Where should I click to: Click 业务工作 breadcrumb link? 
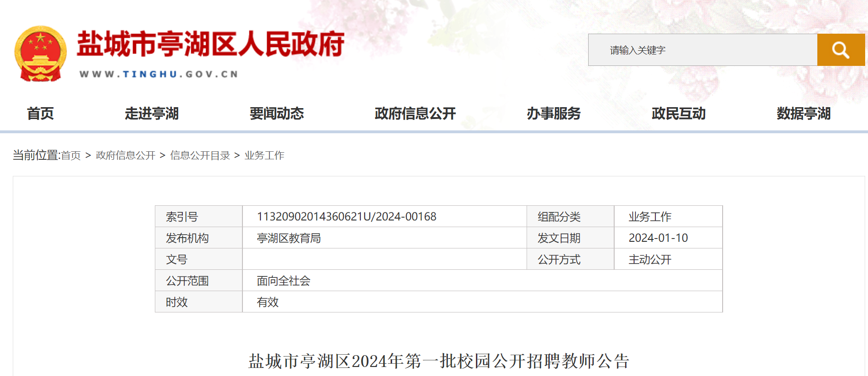264,156
